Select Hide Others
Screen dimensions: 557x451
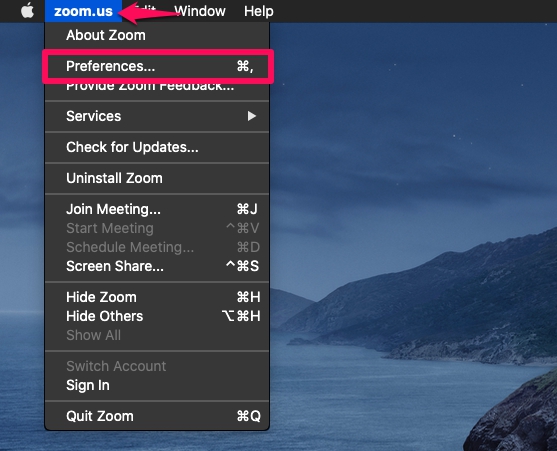(157, 316)
